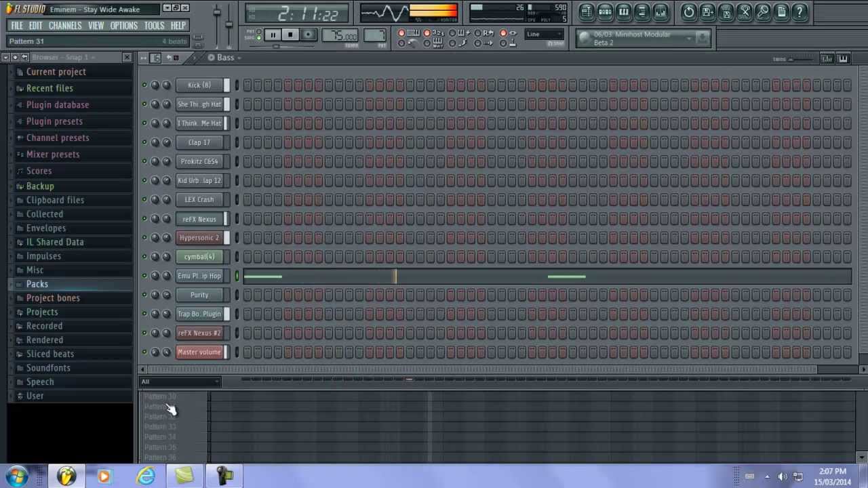Click the help question mark icon
Viewport: 868px width, 488px height.
click(x=799, y=12)
